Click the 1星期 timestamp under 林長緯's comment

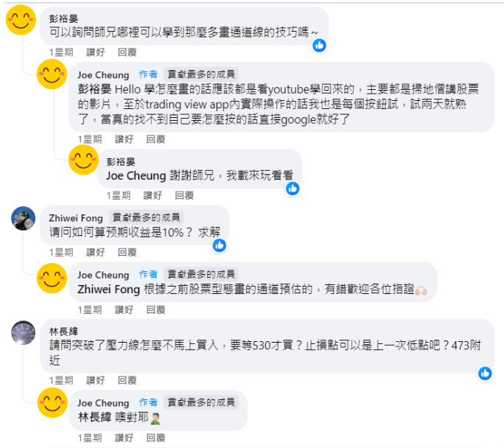click(61, 380)
